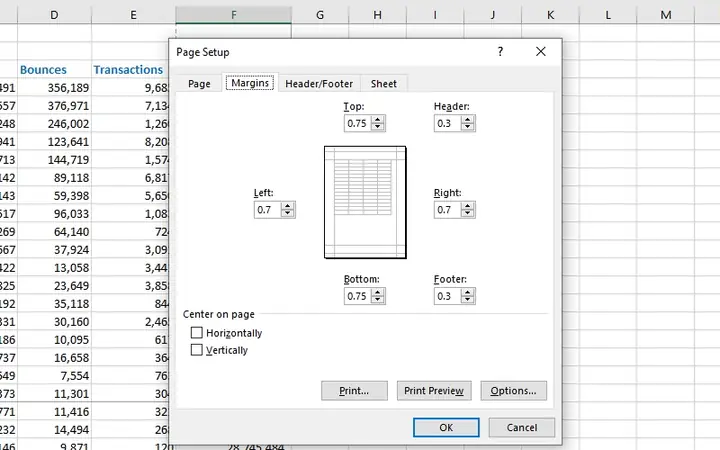The image size is (720, 450).
Task: Increase the Right margin value
Action: (x=468, y=206)
